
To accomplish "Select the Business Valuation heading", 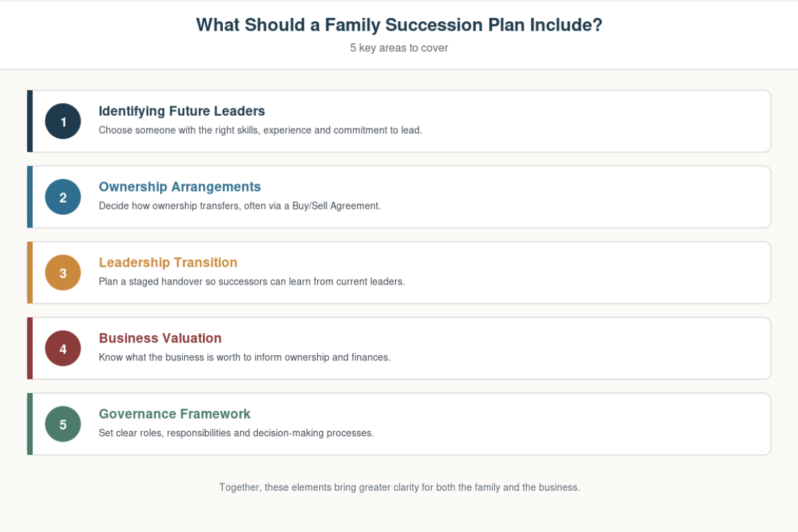I will click(x=160, y=338).
